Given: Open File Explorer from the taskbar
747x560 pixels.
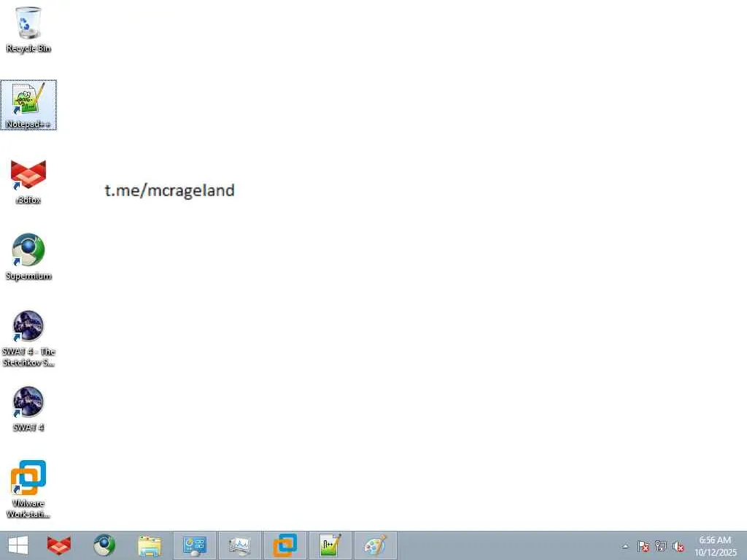Looking at the screenshot, I should click(x=150, y=545).
